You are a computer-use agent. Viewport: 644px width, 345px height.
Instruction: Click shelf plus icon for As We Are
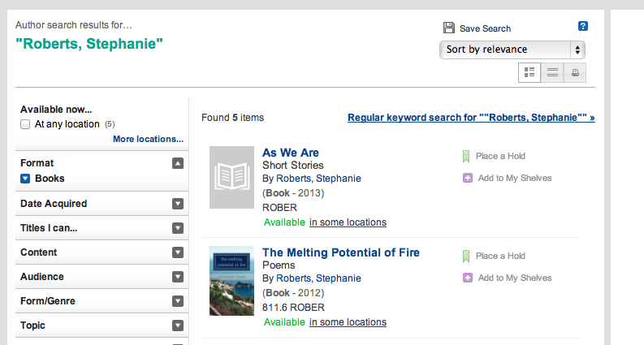point(467,178)
